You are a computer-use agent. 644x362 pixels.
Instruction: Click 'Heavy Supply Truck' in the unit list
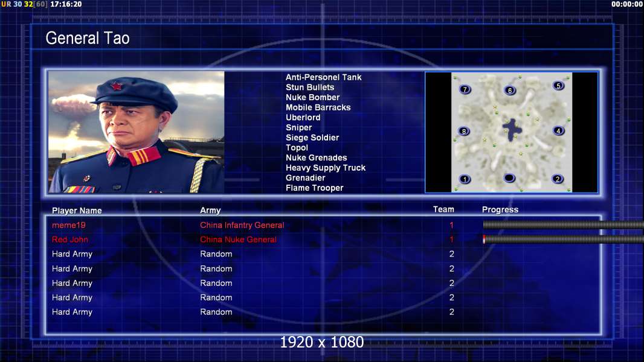click(x=325, y=168)
